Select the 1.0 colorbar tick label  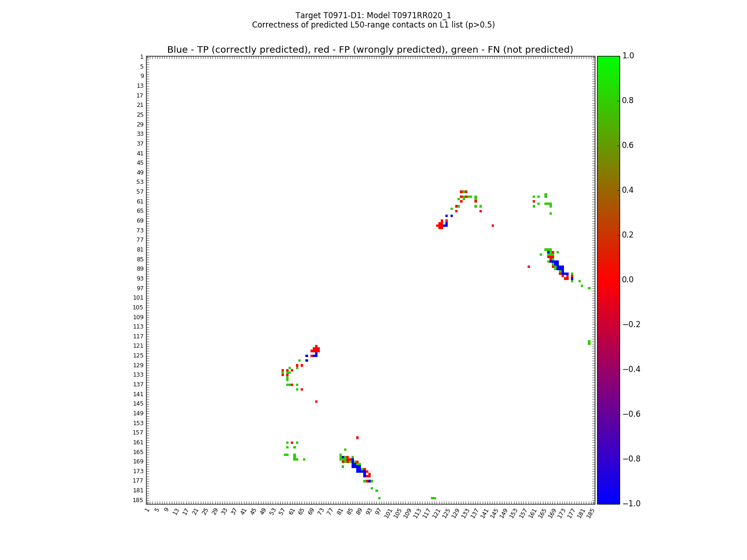(629, 56)
